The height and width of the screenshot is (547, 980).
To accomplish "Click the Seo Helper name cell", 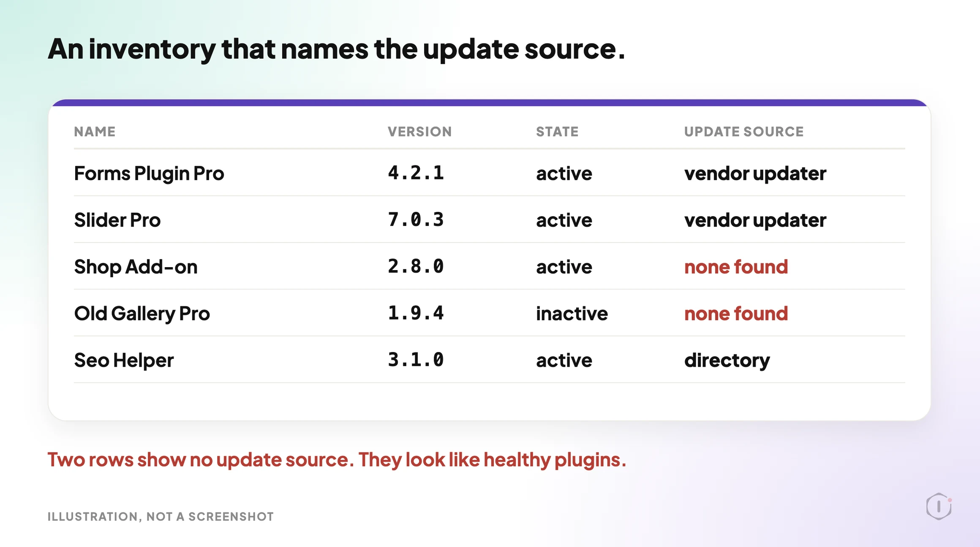I will click(x=124, y=360).
